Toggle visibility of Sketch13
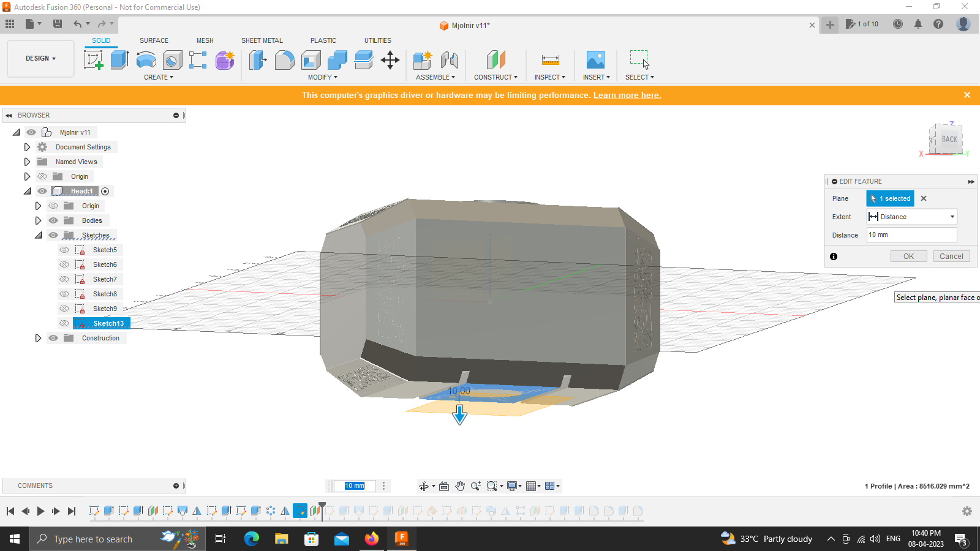 click(64, 323)
